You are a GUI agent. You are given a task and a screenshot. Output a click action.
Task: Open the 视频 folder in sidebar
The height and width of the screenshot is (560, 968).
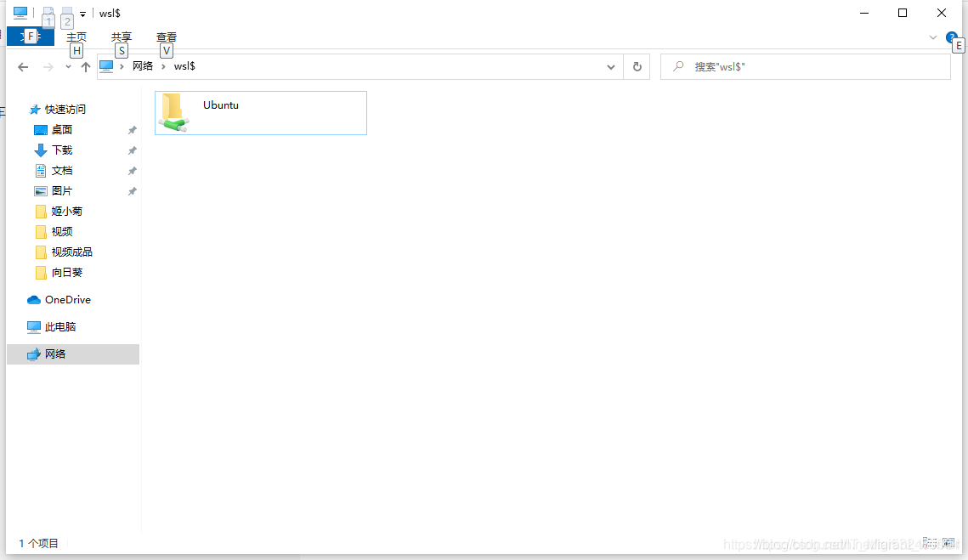[62, 231]
